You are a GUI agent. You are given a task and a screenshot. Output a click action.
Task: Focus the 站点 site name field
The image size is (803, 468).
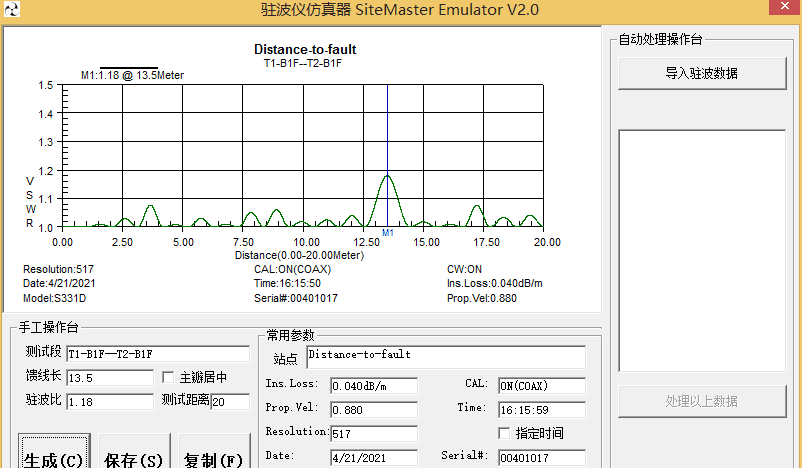coord(445,356)
